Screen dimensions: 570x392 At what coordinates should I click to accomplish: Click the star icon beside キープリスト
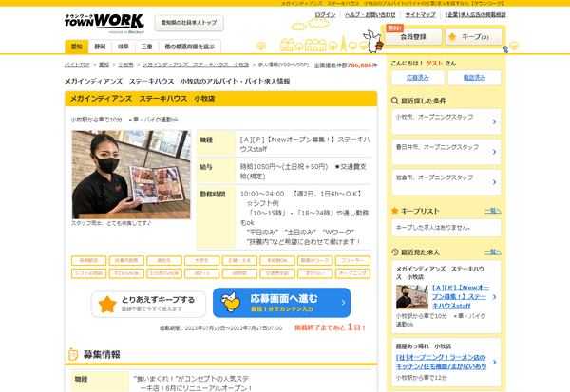click(x=395, y=211)
